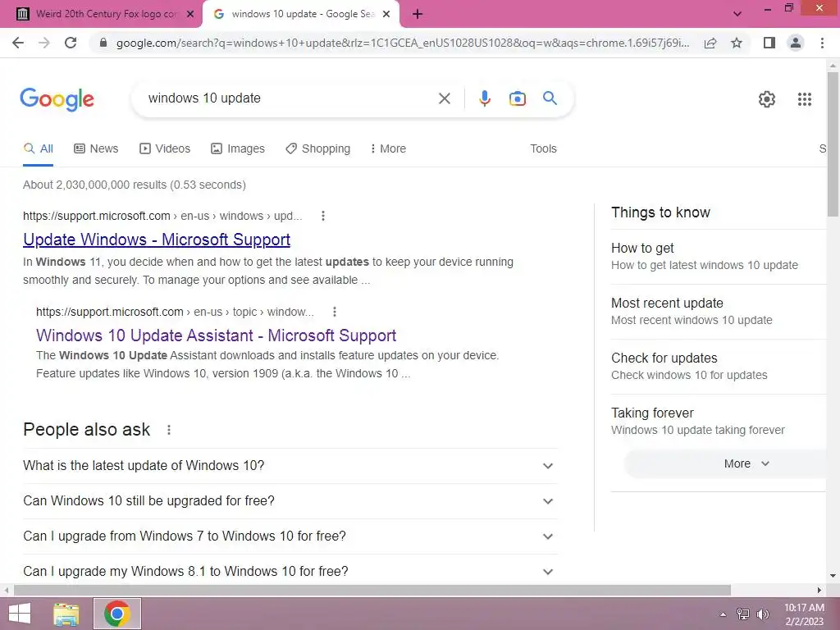Open Chrome side panel icon

[x=769, y=43]
